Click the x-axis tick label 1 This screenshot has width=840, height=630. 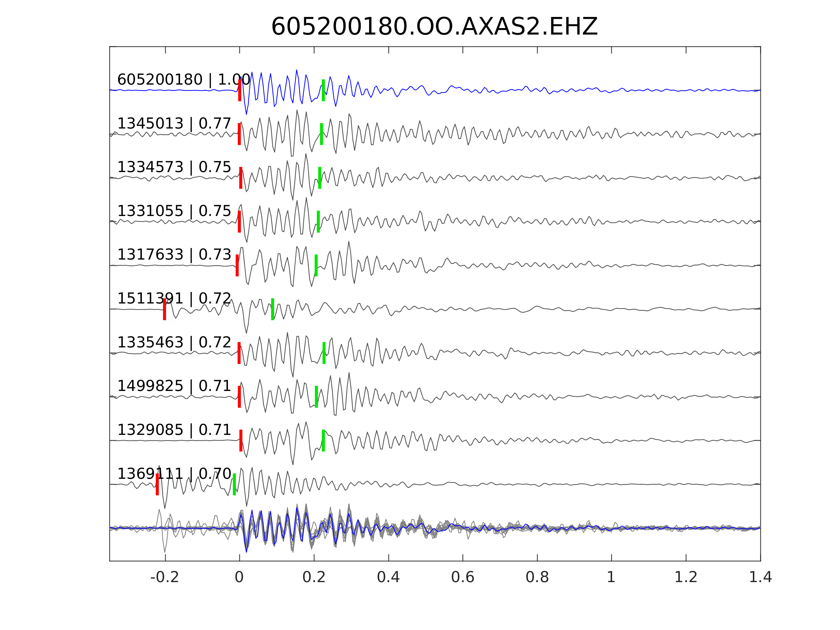pos(611,577)
